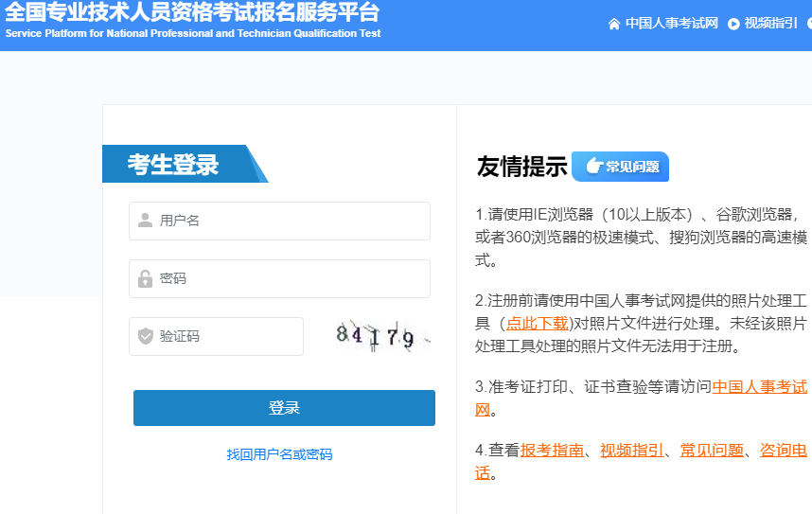Click the padlock icon in the password field
This screenshot has width=812, height=514.
tap(145, 278)
